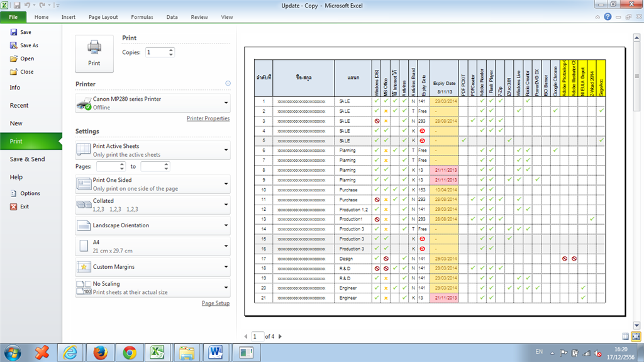Click the EN language indicator in tray
This screenshot has height=362, width=644.
539,352
